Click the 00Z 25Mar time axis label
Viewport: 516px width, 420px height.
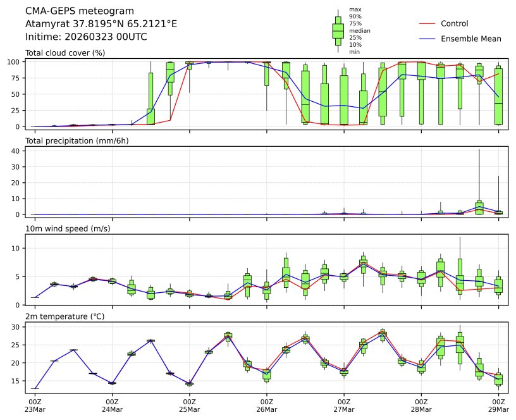[x=189, y=405]
